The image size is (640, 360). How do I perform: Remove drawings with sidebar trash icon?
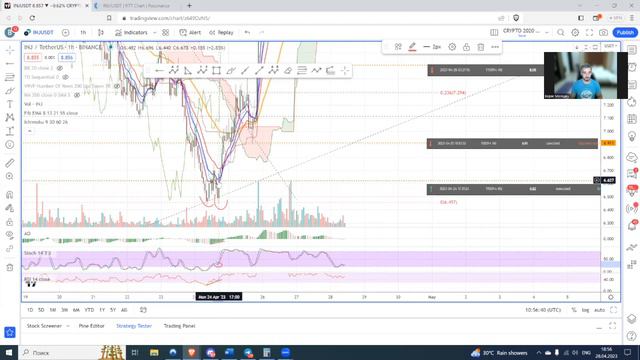(10, 267)
